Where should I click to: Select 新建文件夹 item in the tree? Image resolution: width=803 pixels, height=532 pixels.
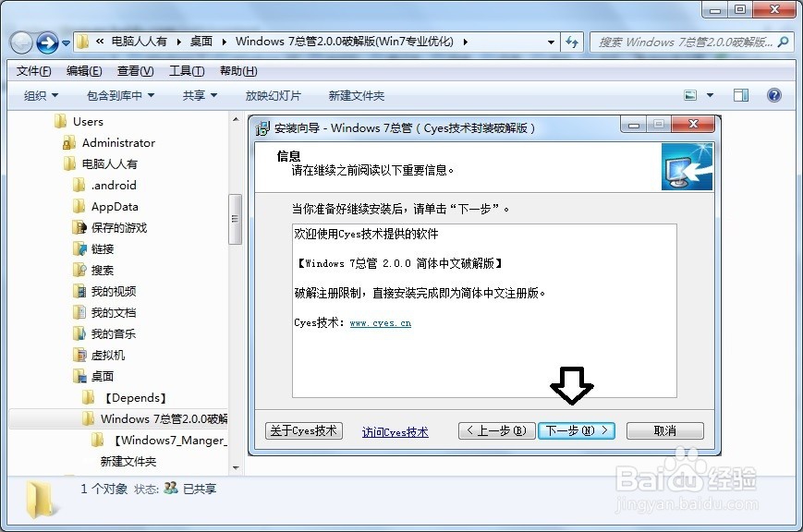click(x=128, y=462)
